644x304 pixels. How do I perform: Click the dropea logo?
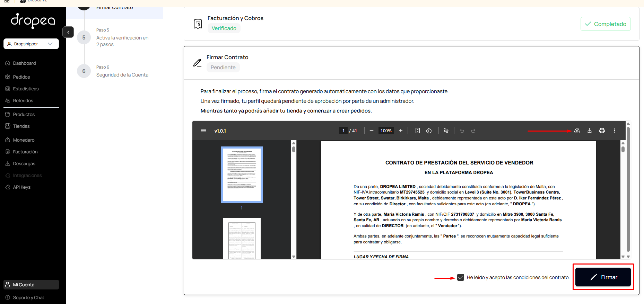click(33, 21)
